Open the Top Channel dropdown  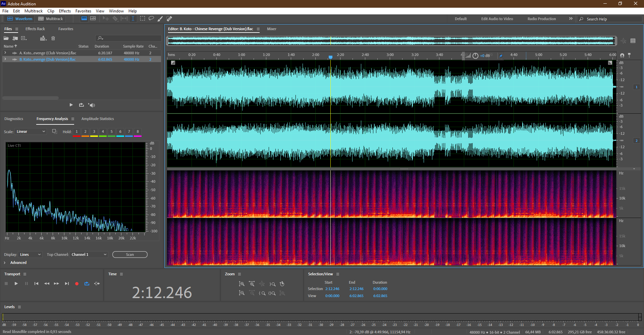click(x=89, y=255)
